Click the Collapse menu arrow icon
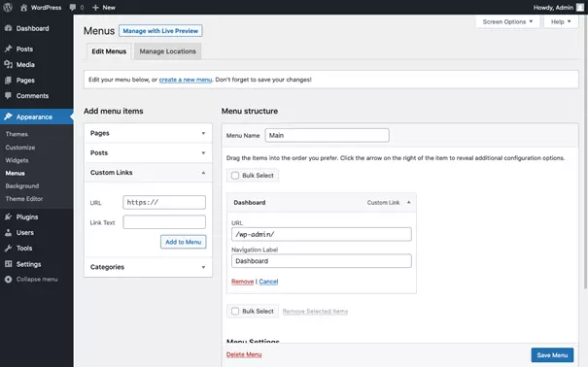Image resolution: width=588 pixels, height=367 pixels. pyautogui.click(x=8, y=279)
